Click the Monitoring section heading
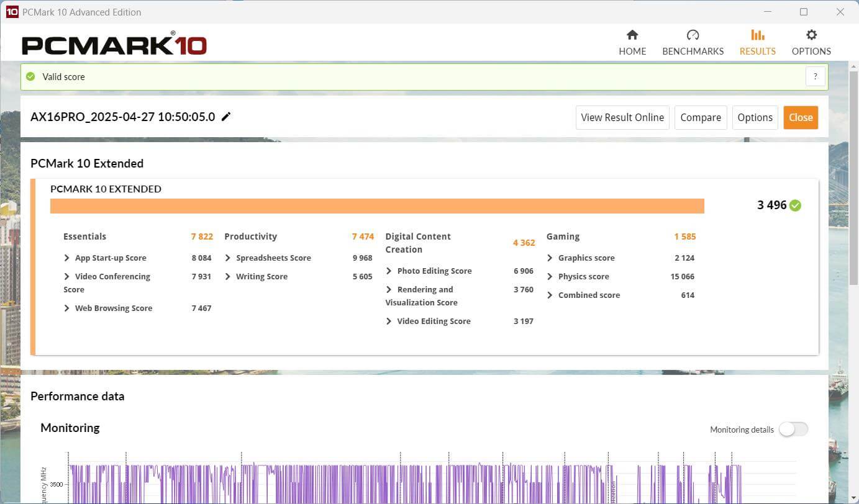This screenshot has width=859, height=504. pyautogui.click(x=70, y=428)
